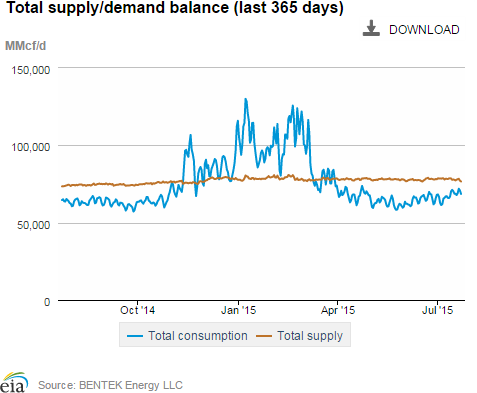This screenshot has width=477, height=393.
Task: Click the highest consumption peak in January 2015
Action: 246,99
